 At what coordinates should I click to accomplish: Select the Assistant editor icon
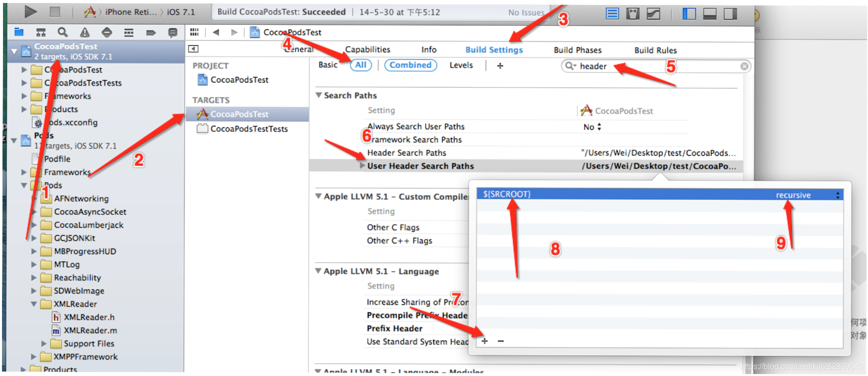tap(633, 13)
